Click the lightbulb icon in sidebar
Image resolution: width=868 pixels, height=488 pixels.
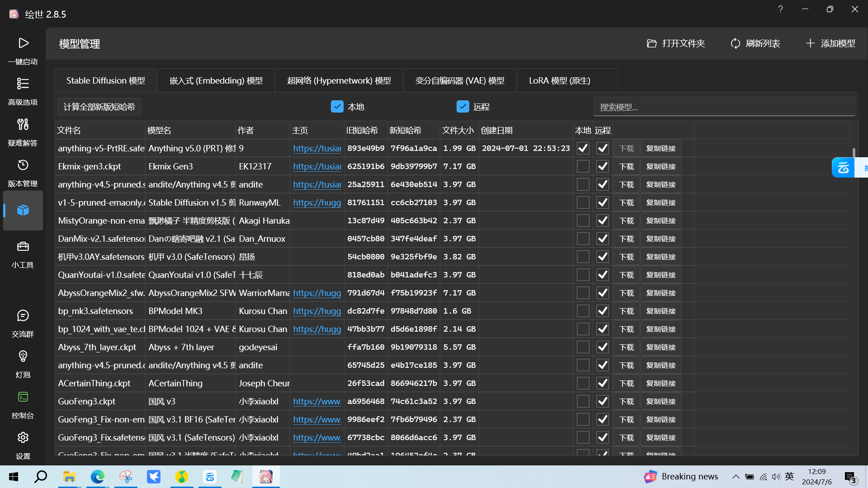[x=23, y=357]
